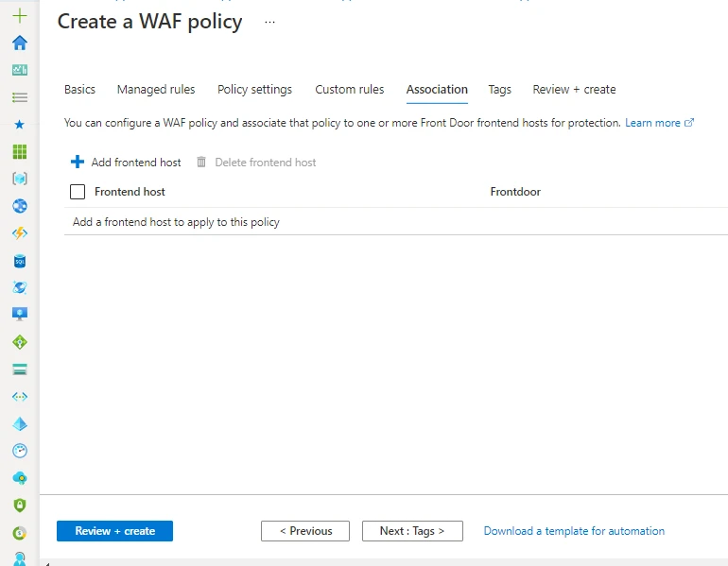Open Monitor gauge icon in sidebar
The image size is (728, 566).
(x=20, y=451)
